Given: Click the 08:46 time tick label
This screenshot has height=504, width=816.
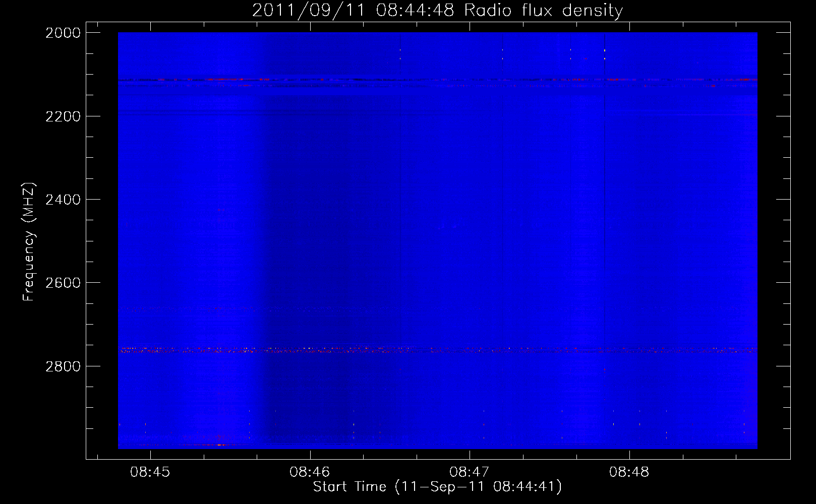Looking at the screenshot, I should point(310,472).
